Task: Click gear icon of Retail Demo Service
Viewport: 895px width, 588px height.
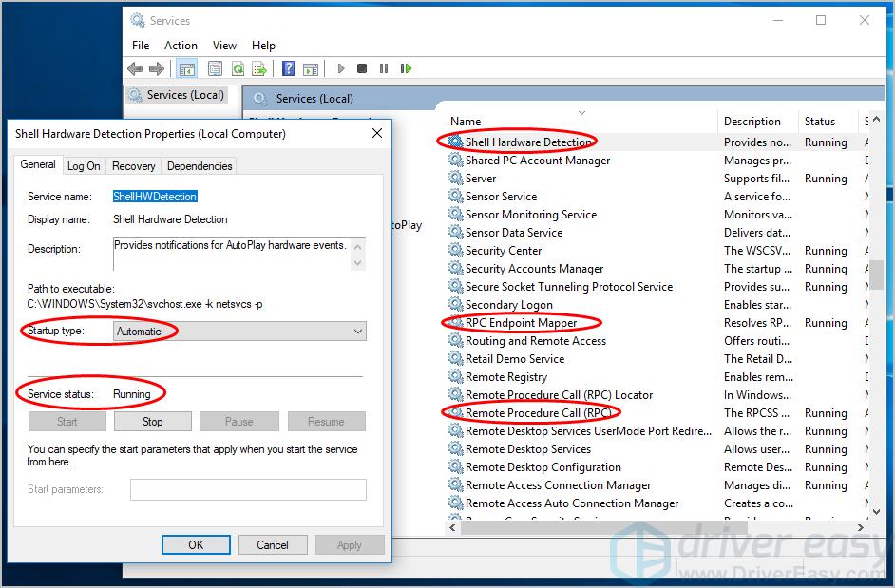Action: point(455,358)
